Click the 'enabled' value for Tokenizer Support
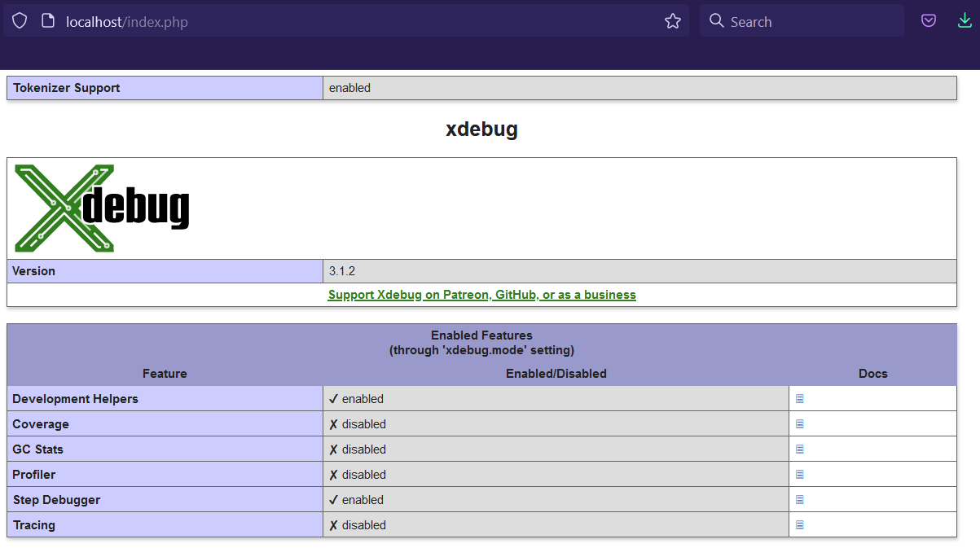Screen dimensions: 980x548 349,88
